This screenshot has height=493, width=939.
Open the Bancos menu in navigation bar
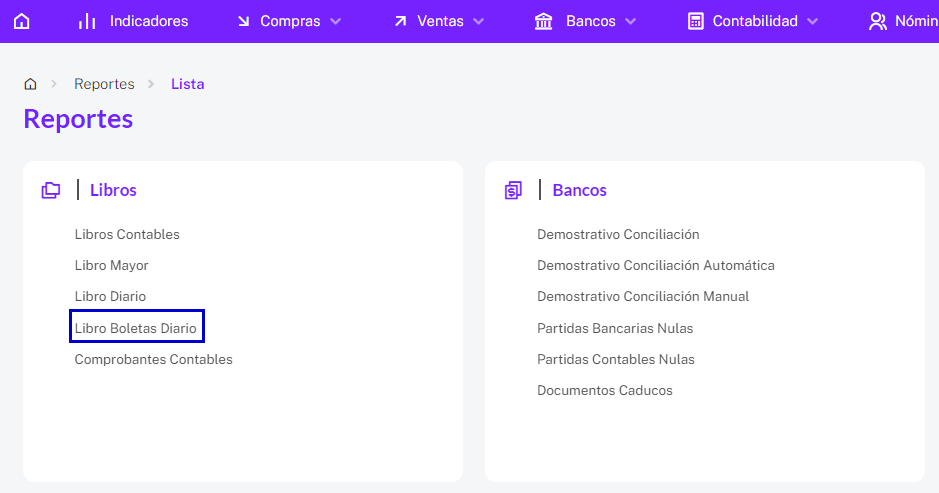coord(584,21)
